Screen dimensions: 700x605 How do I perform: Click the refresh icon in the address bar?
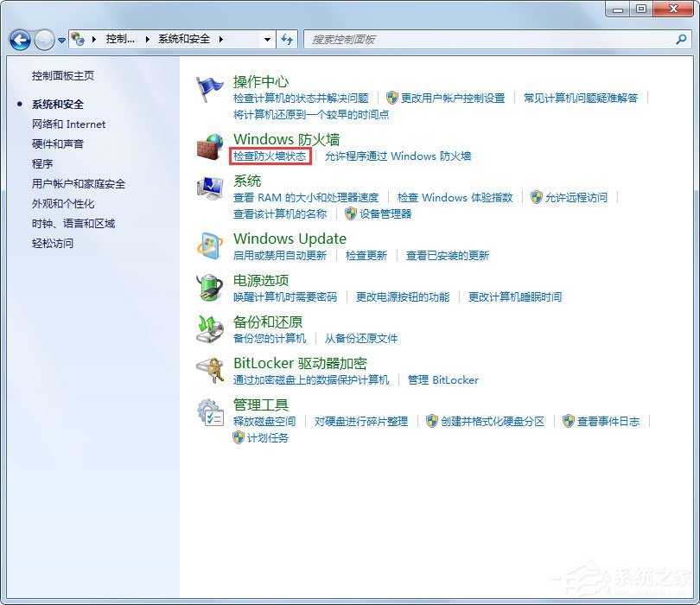pos(288,40)
